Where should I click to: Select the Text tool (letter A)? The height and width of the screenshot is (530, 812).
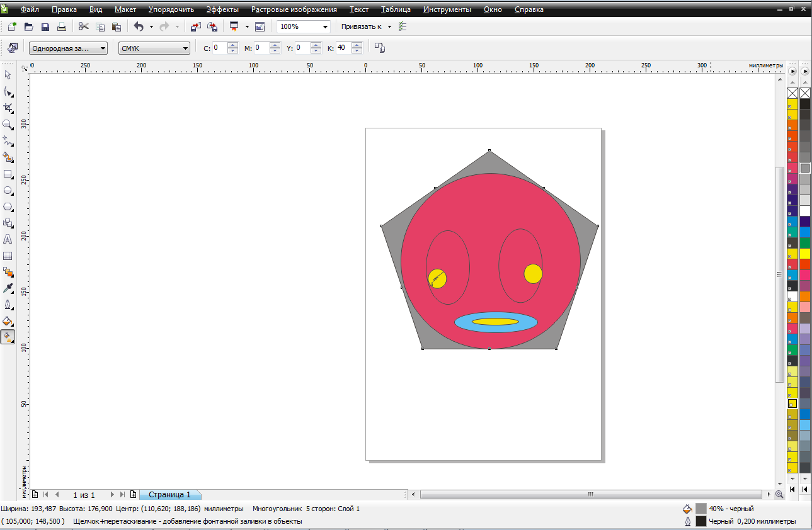click(8, 239)
